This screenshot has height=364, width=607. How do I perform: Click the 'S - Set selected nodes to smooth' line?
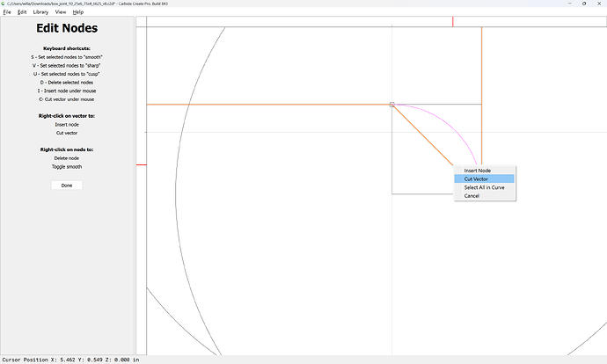click(67, 57)
